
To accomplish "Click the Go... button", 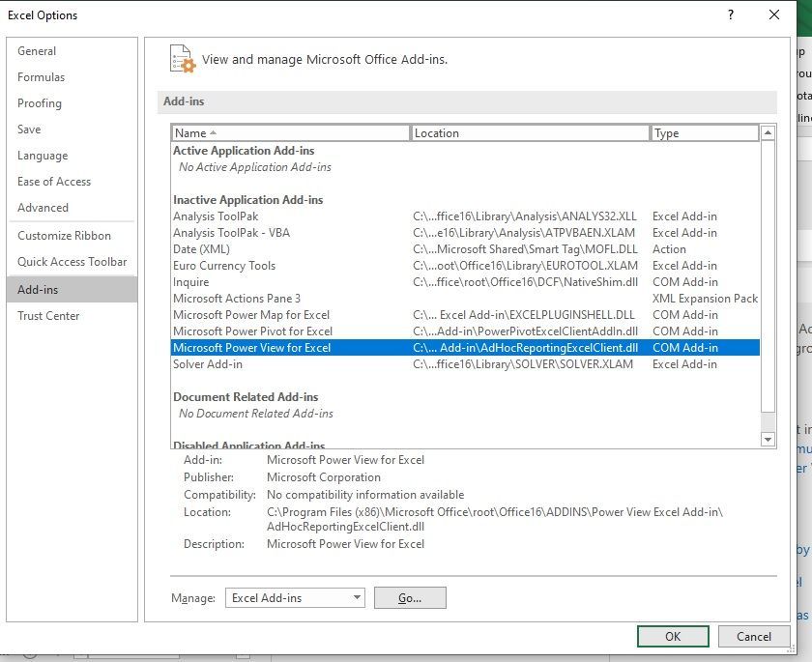I will [x=410, y=598].
